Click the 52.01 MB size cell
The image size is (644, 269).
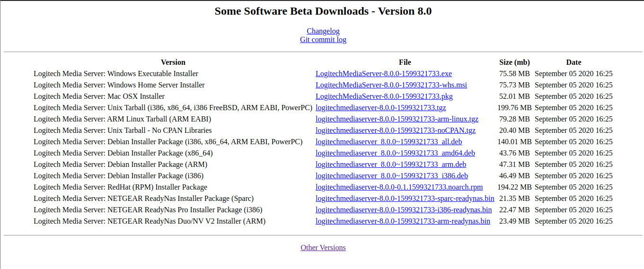514,96
